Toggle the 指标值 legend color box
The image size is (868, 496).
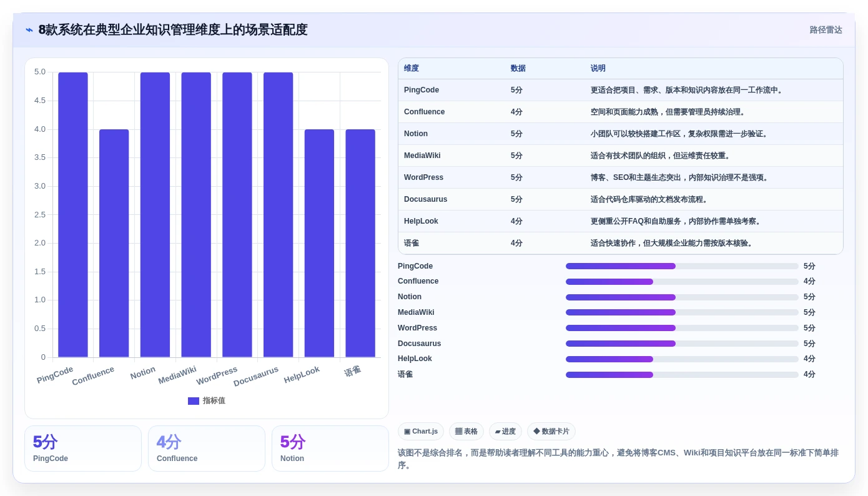coord(194,401)
